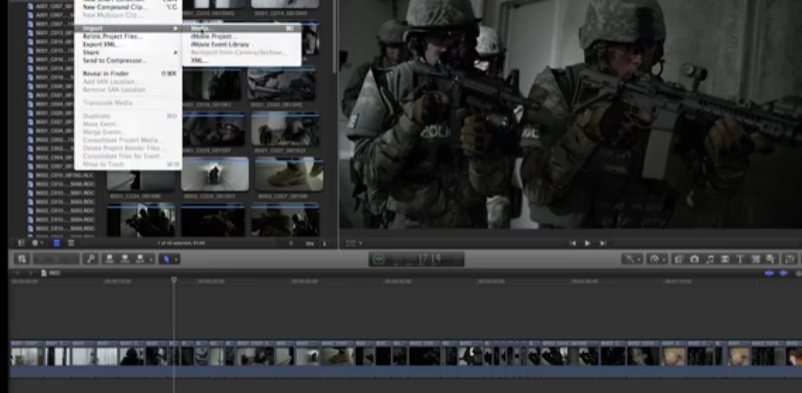
Task: Click the Import Media icon in the toolbar
Action: click(21, 259)
